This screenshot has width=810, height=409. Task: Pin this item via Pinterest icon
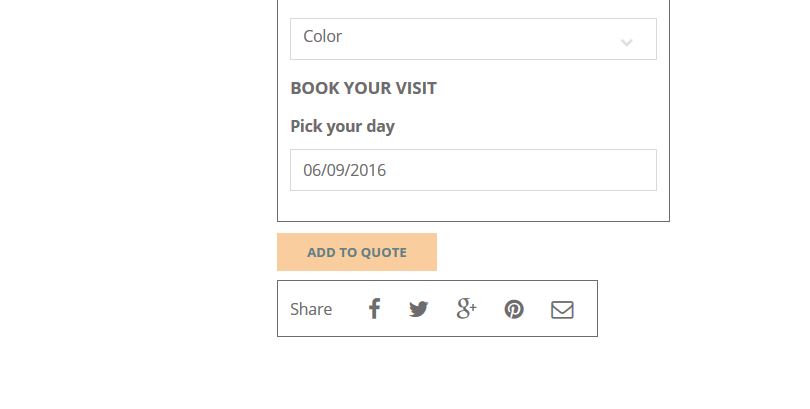click(x=514, y=310)
